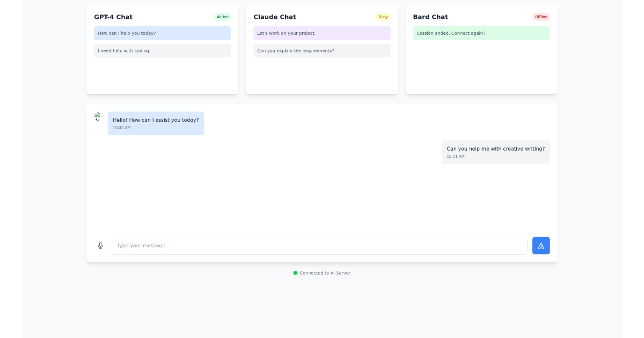Click inside the 'Type your message' field

319,245
